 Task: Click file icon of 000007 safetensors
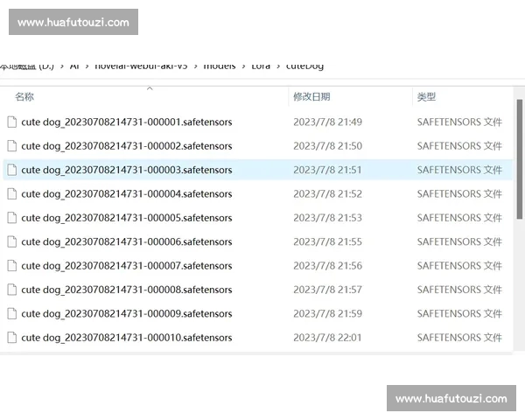point(12,266)
